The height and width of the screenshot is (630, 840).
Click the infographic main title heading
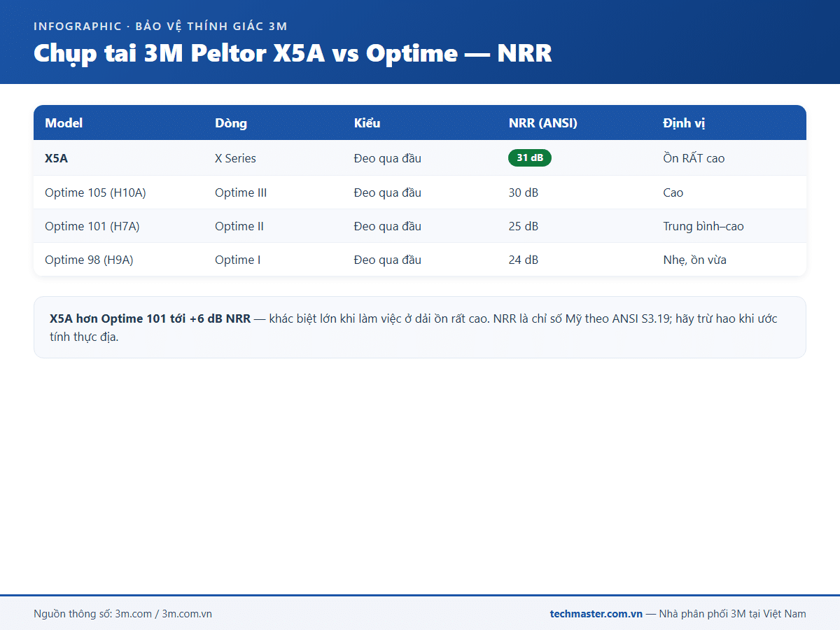coord(293,54)
